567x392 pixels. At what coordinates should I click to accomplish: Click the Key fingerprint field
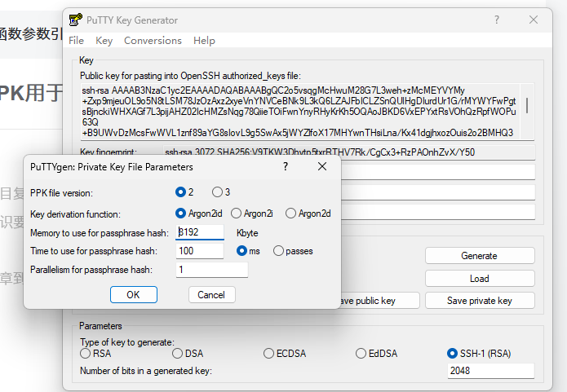tap(348, 152)
